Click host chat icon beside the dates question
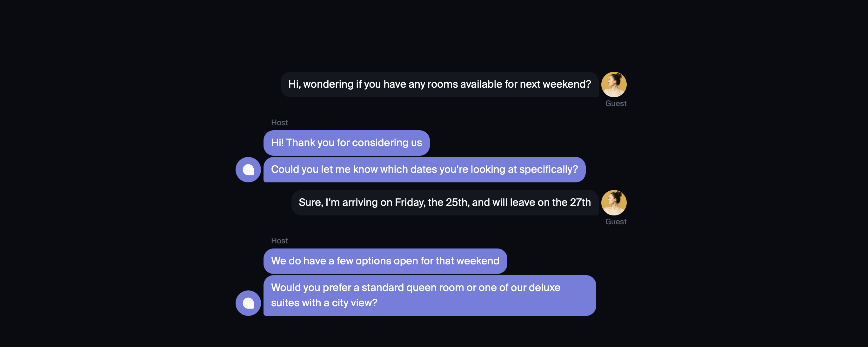Screen dimensions: 868x347 pyautogui.click(x=248, y=170)
